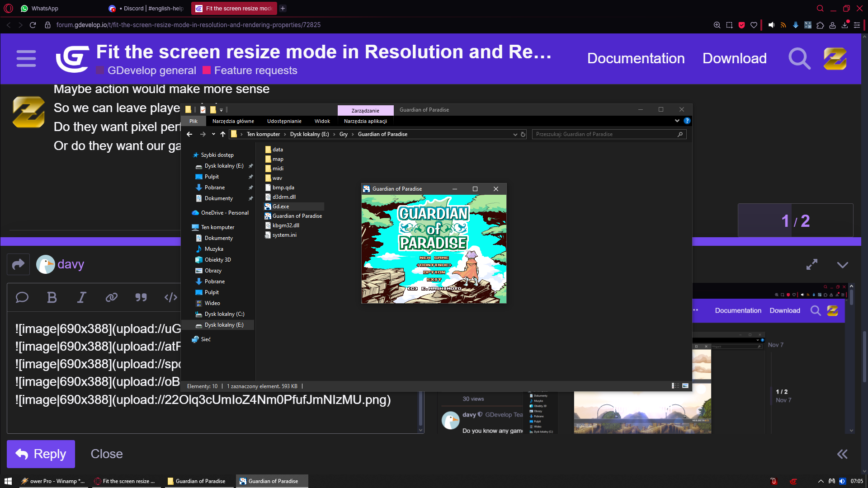
Task: Insert hyperlink in composer
Action: 111,297
